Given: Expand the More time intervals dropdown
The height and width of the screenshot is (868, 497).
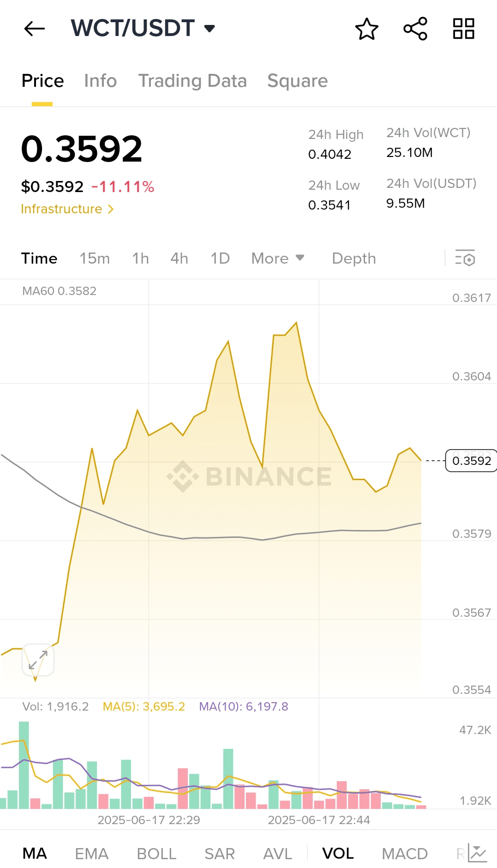Looking at the screenshot, I should [278, 259].
